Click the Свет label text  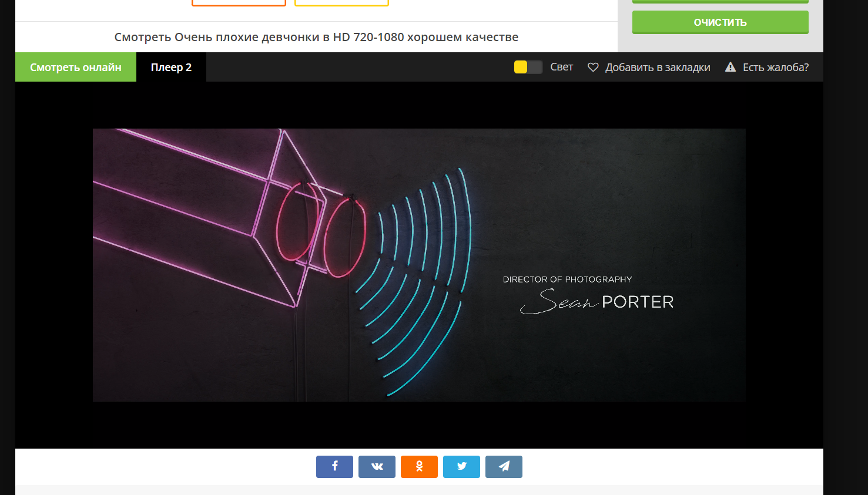coord(561,67)
